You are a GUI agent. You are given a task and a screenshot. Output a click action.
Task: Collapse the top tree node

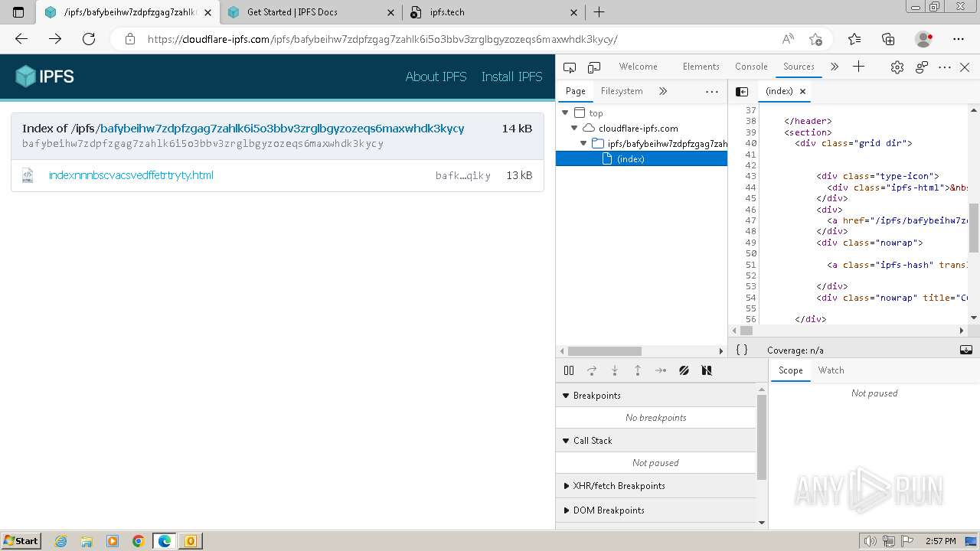click(566, 112)
